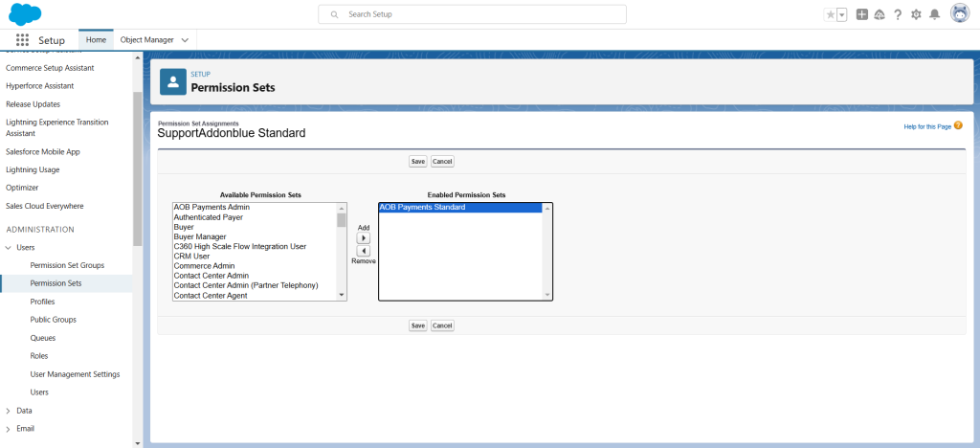The width and height of the screenshot is (980, 448).
Task: Open the Help question mark icon
Action: point(898,14)
